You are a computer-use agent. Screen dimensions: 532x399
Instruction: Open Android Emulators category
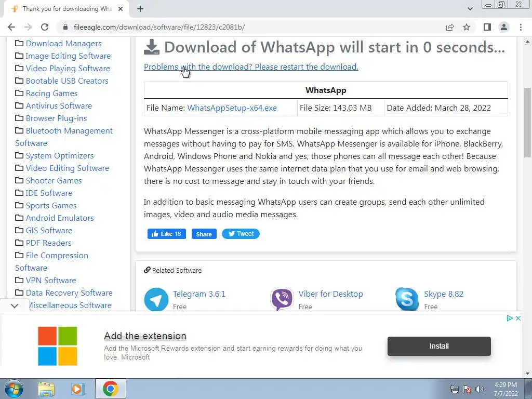click(60, 218)
